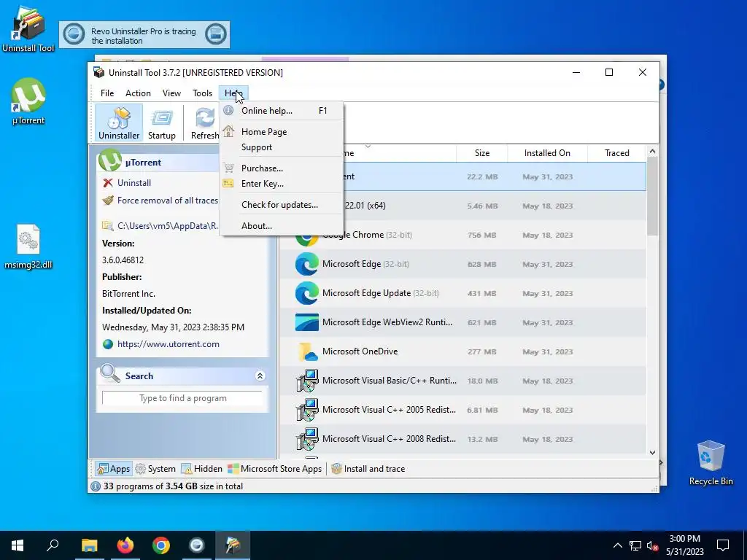Click the Edge WebView2 Runtime icon
This screenshot has width=747, height=560.
point(307,322)
